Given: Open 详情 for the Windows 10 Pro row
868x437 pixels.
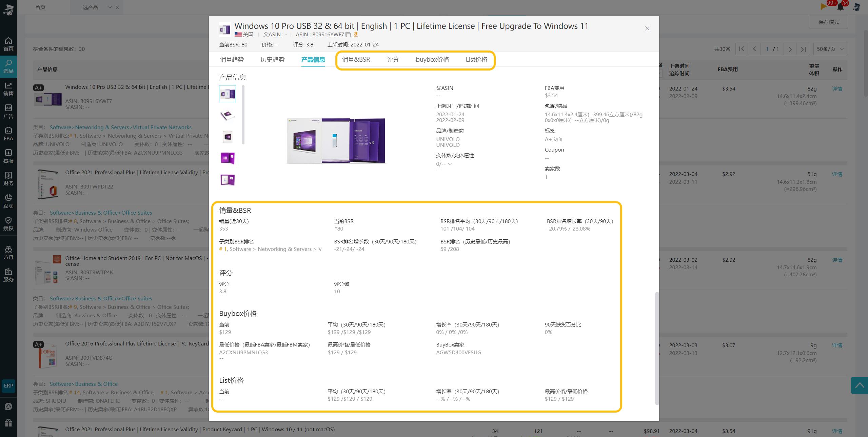Looking at the screenshot, I should pyautogui.click(x=837, y=89).
